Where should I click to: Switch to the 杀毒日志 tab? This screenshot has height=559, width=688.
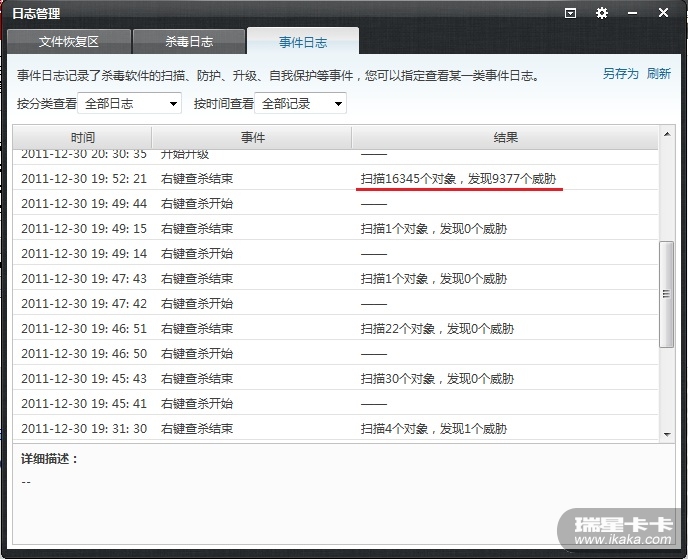189,42
